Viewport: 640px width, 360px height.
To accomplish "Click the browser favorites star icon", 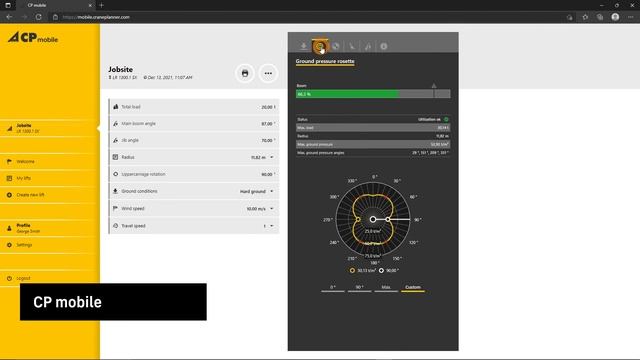I will pos(585,17).
